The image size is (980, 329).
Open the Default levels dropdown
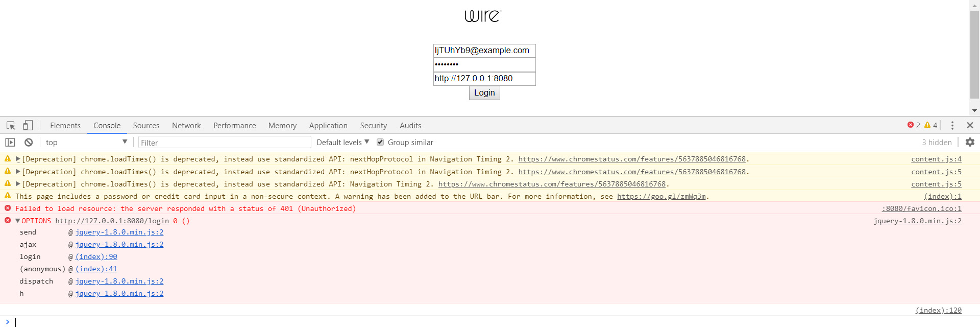(x=341, y=142)
